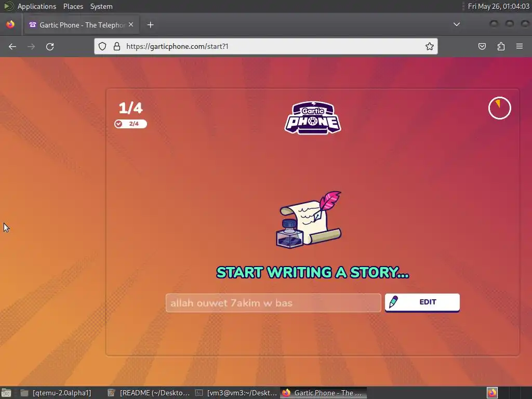Click the padlock site security icon
Screen dimensions: 532x399
[x=117, y=46]
